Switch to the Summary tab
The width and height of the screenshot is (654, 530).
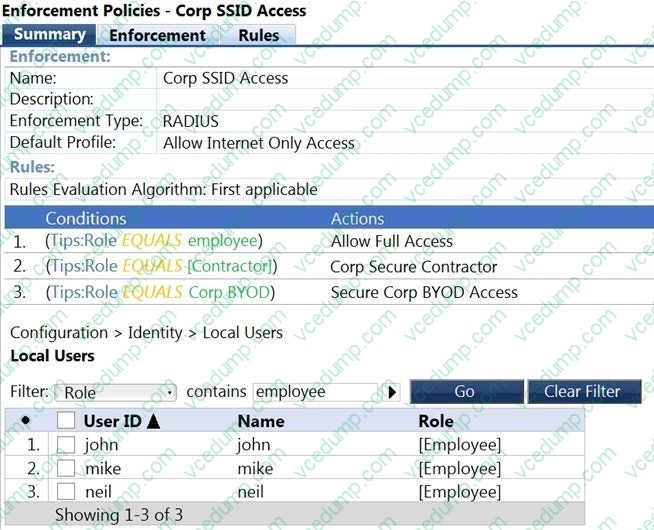tap(49, 35)
